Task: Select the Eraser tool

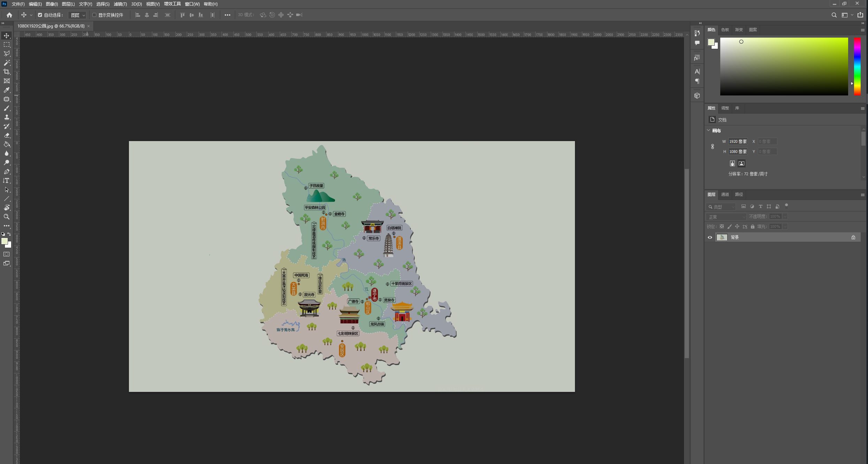Action: (x=7, y=135)
